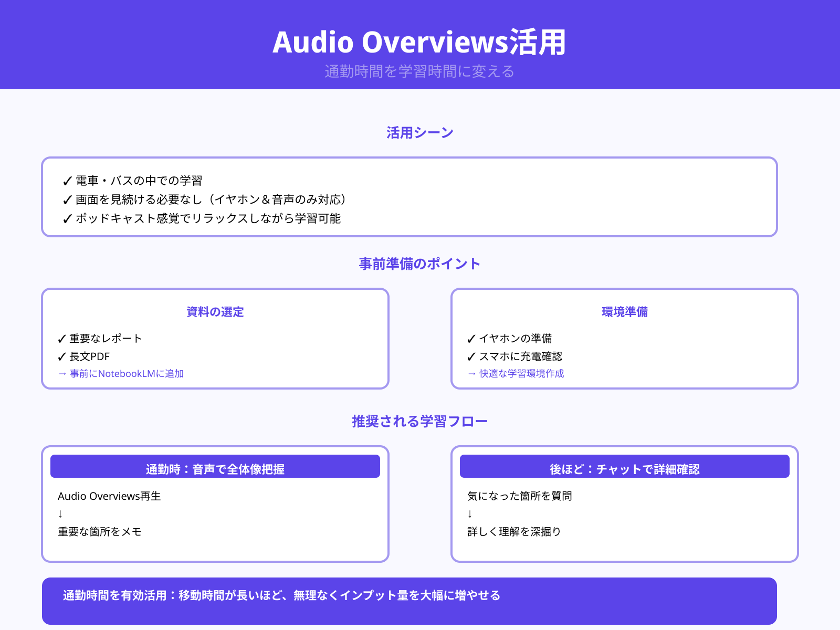Click the checkmark beside 重要なレポート
The image size is (840, 630).
(61, 339)
